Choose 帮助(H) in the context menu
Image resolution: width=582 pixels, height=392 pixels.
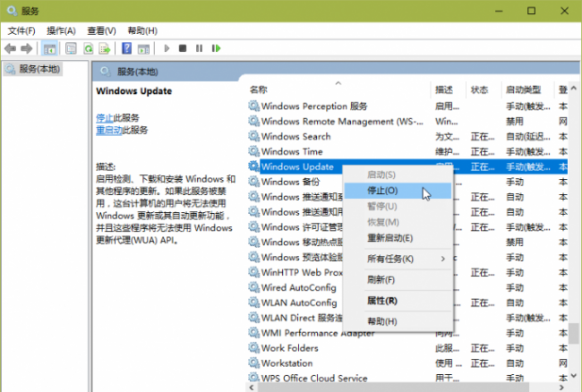tap(398, 321)
